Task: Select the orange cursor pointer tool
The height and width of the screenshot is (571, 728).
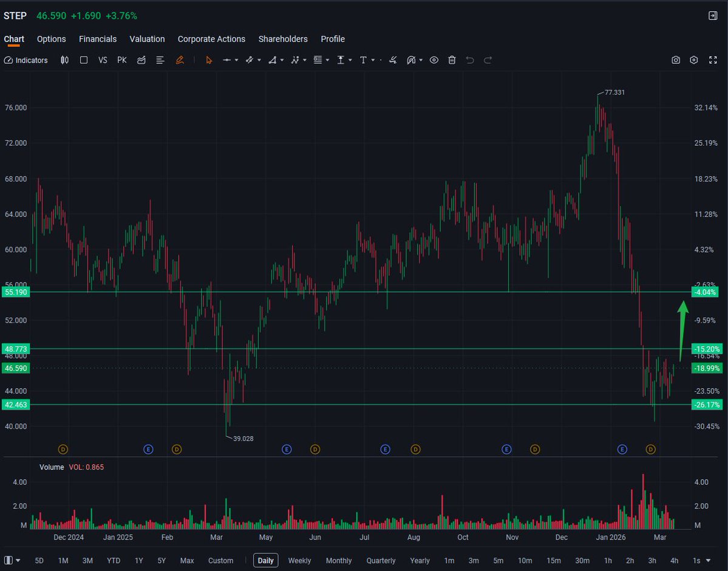Action: point(209,60)
